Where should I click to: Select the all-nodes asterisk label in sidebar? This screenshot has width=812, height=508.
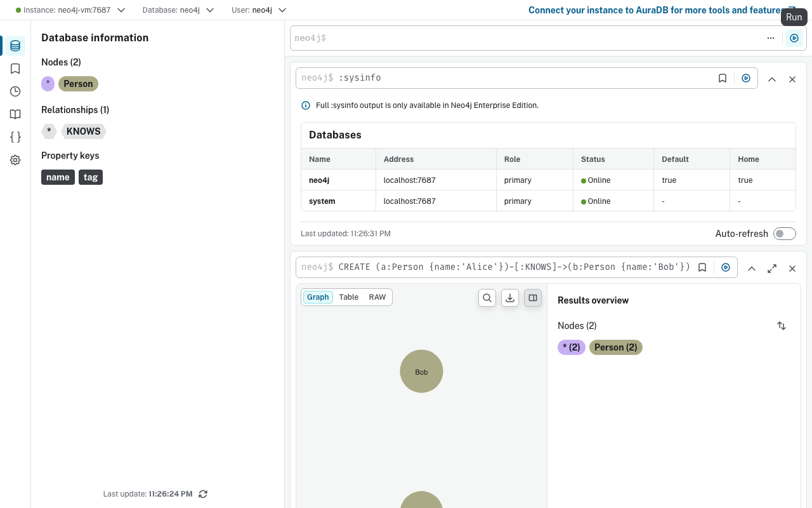48,84
